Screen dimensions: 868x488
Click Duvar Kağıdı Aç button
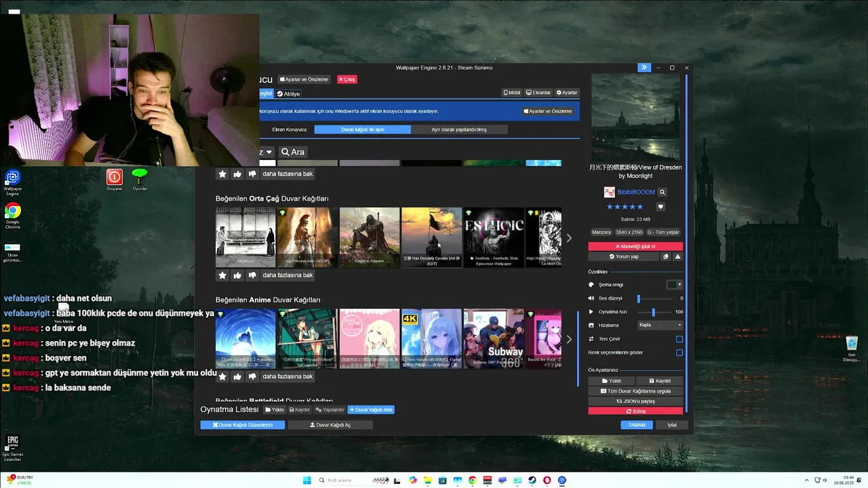(330, 425)
